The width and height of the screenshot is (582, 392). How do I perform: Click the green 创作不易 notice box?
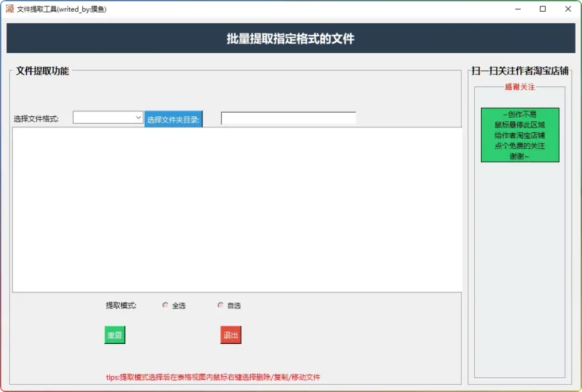tap(520, 135)
